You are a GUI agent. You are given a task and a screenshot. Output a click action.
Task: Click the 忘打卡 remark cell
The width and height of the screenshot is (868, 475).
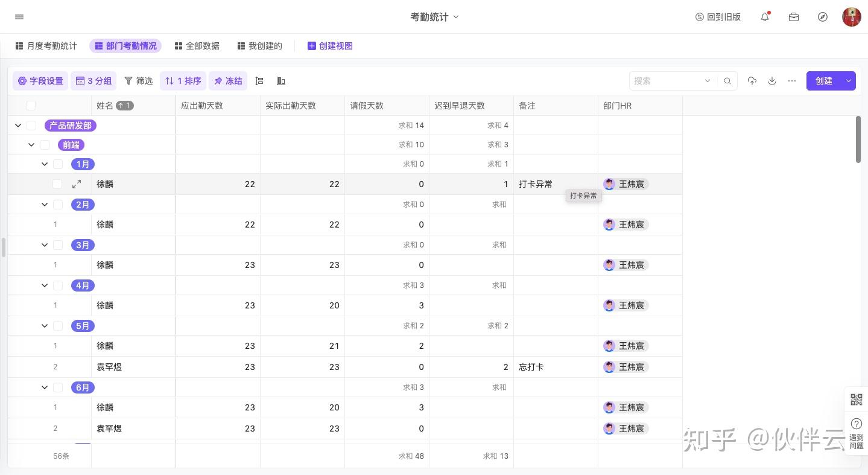(556, 367)
